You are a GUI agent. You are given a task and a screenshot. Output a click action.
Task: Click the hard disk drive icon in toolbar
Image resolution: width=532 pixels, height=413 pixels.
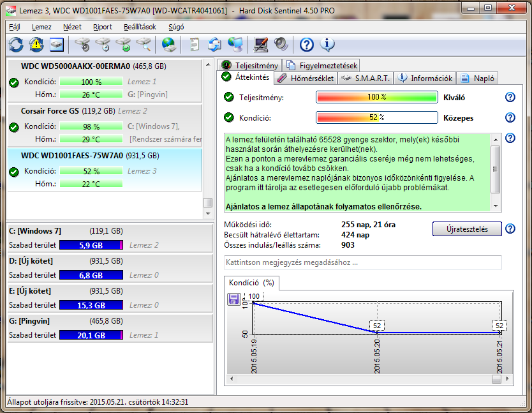pos(57,45)
